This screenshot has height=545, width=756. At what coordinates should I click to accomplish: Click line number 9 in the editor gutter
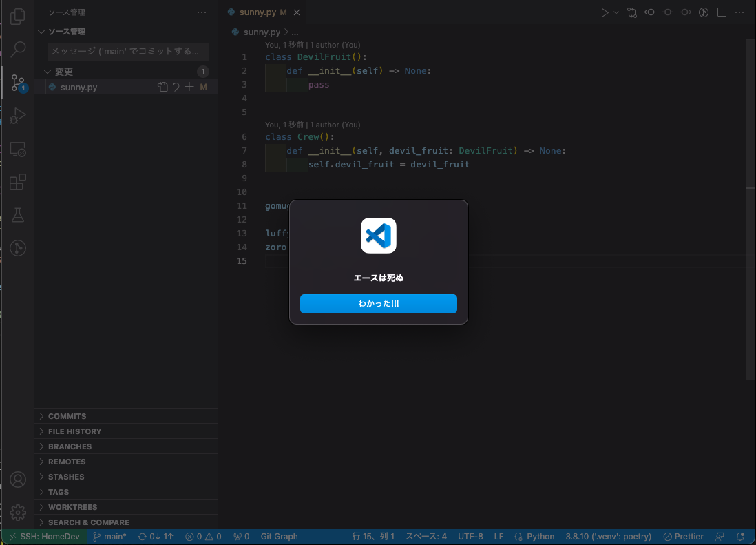click(x=244, y=178)
